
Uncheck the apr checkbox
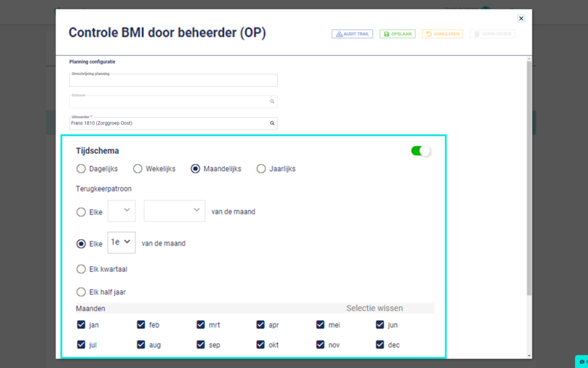point(260,324)
